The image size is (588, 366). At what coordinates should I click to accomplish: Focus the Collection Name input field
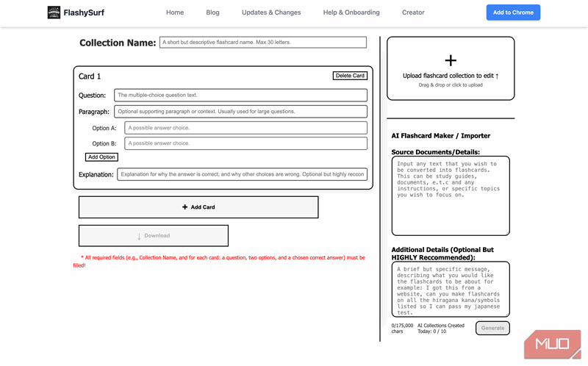263,43
